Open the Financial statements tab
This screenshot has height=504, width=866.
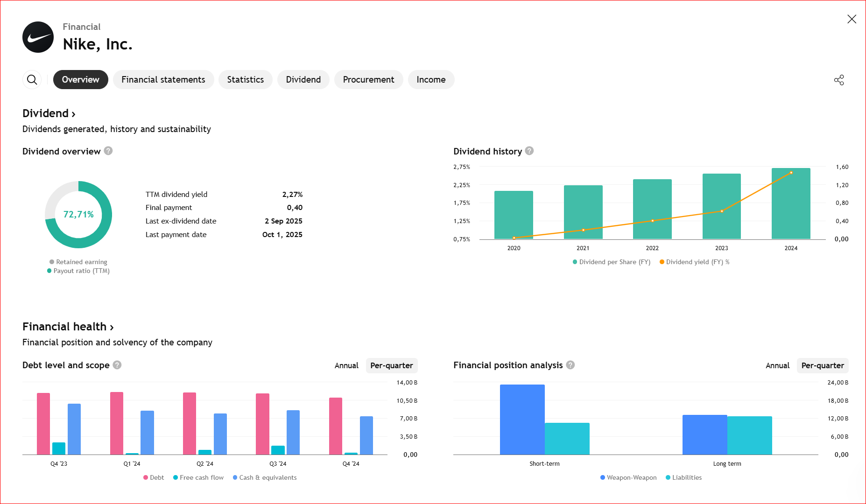click(163, 80)
